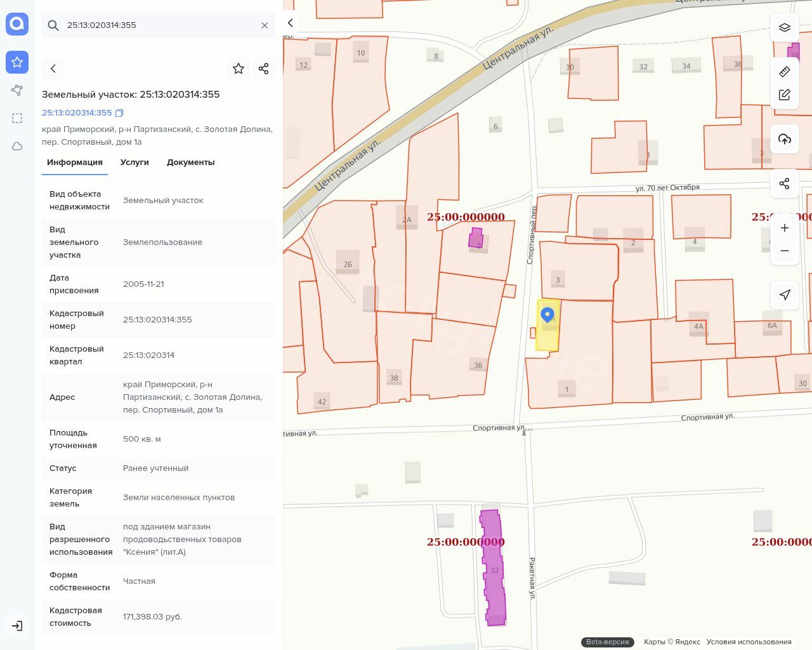Click the cloud upload button
The width and height of the screenshot is (812, 650).
tap(785, 139)
